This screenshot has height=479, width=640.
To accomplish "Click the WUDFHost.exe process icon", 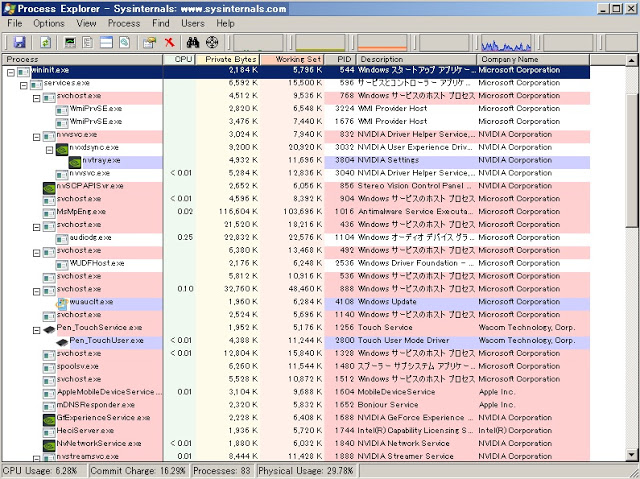I will point(62,265).
